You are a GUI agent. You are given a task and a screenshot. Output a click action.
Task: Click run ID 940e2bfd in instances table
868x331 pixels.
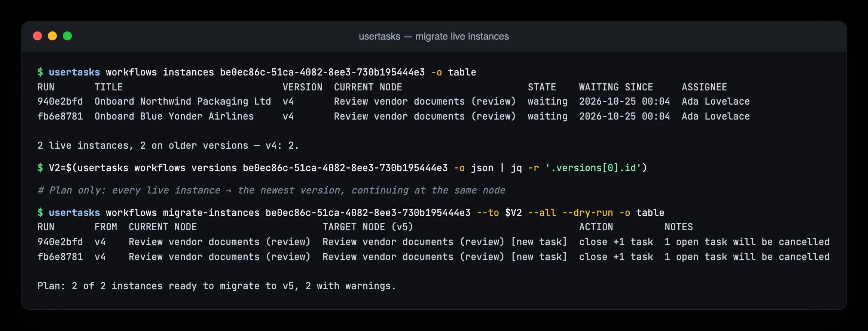(x=60, y=101)
